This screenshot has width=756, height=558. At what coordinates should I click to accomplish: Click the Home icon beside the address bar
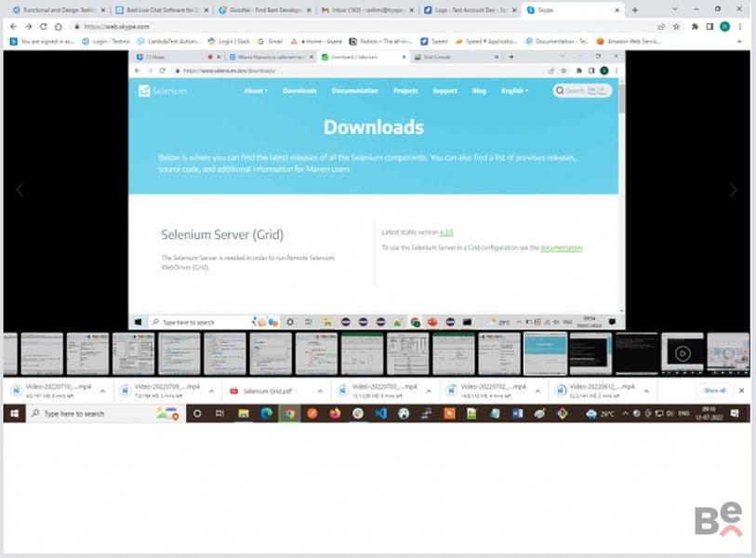point(59,27)
